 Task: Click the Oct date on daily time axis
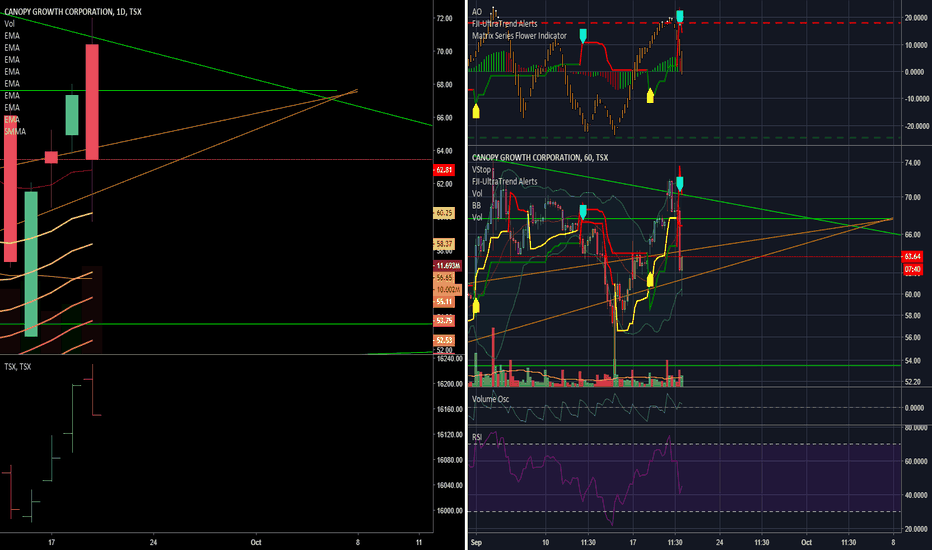[x=256, y=542]
